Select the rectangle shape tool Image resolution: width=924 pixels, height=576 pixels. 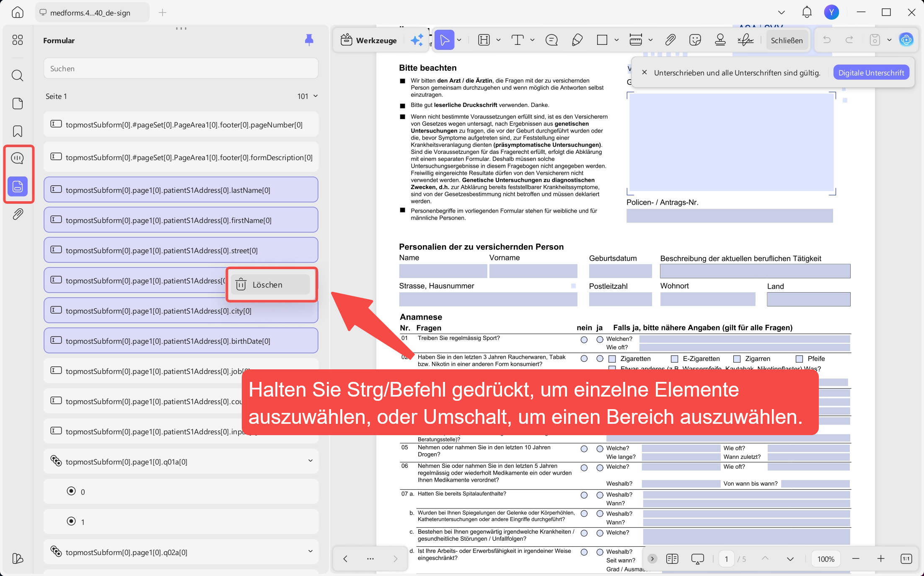pyautogui.click(x=602, y=40)
